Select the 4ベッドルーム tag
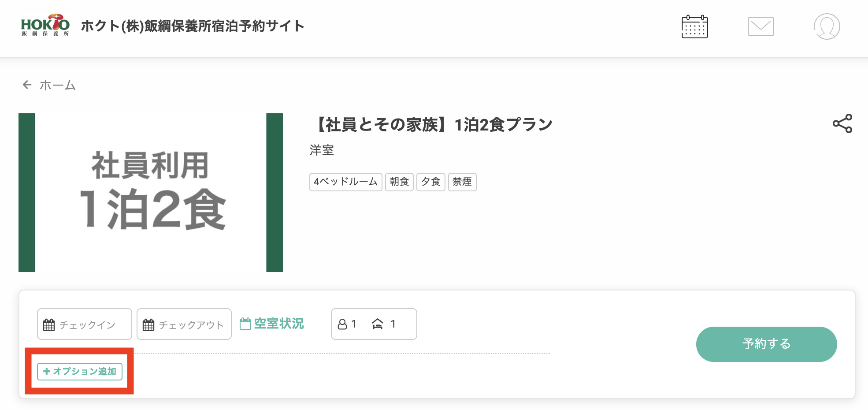 tap(345, 182)
